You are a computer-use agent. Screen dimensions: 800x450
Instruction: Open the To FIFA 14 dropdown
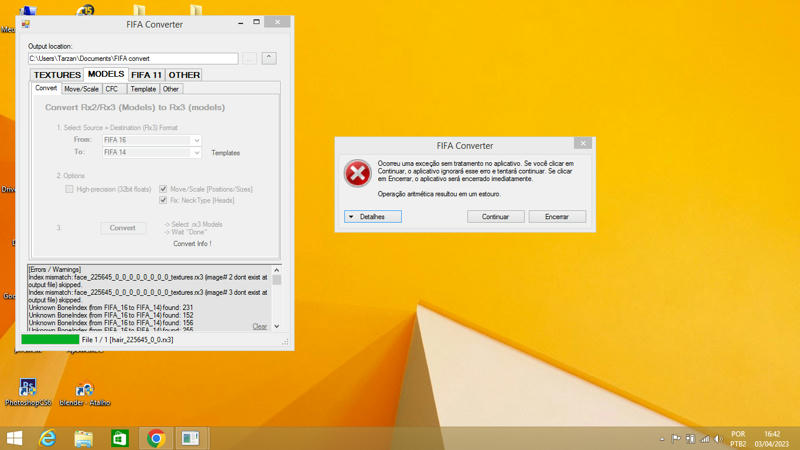152,152
